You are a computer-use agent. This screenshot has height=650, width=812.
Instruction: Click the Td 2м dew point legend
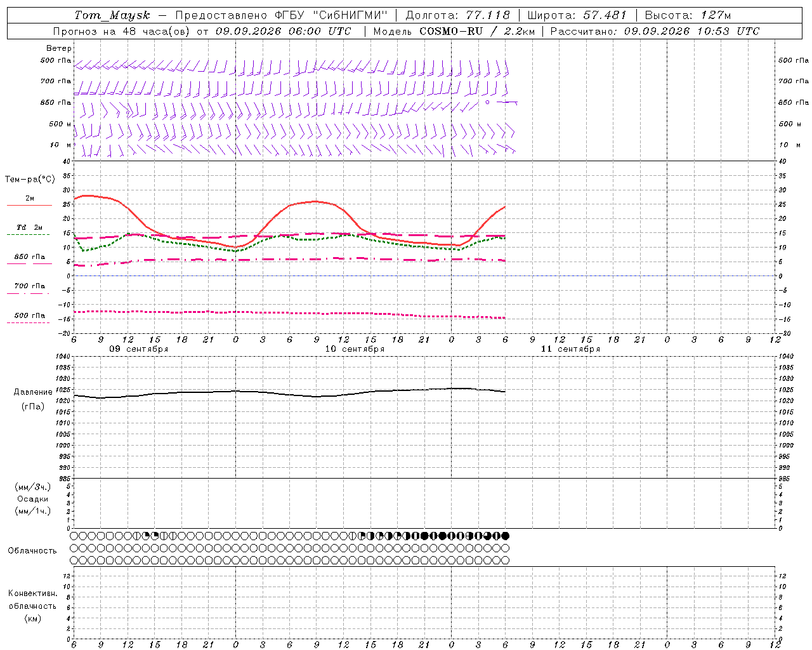(x=29, y=227)
